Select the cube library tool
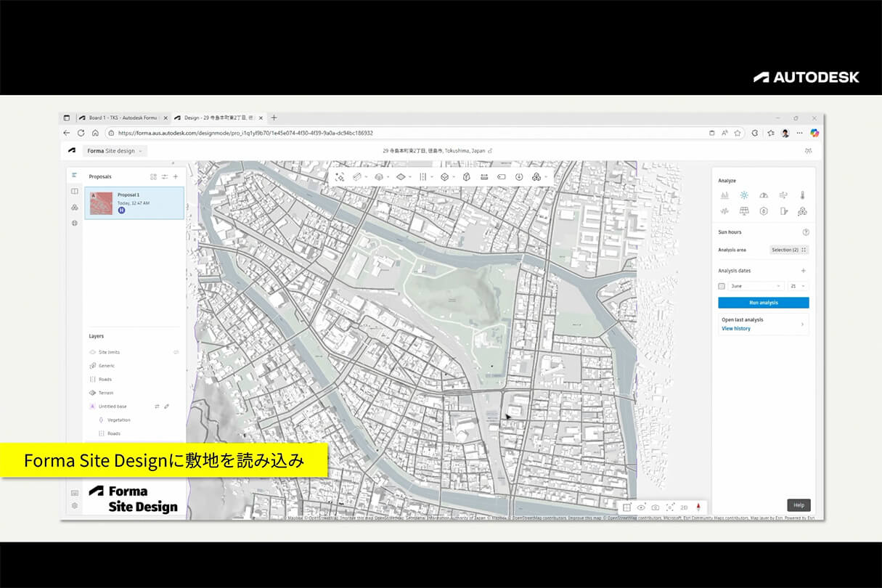The height and width of the screenshot is (588, 882). click(444, 176)
